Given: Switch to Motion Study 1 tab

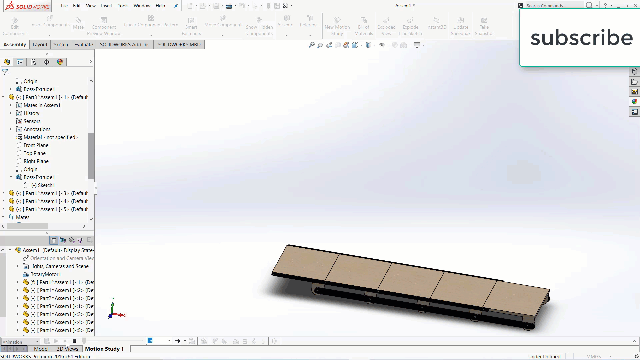Looking at the screenshot, I should click(104, 349).
